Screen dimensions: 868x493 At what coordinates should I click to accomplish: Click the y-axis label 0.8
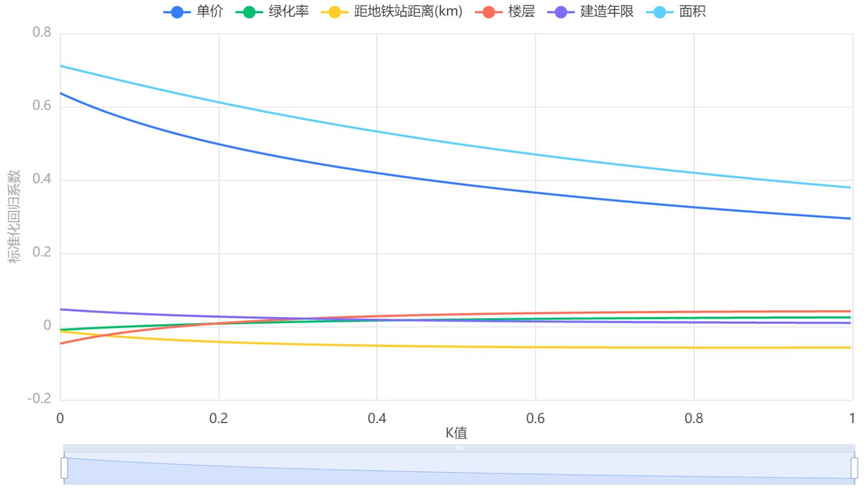pos(42,33)
